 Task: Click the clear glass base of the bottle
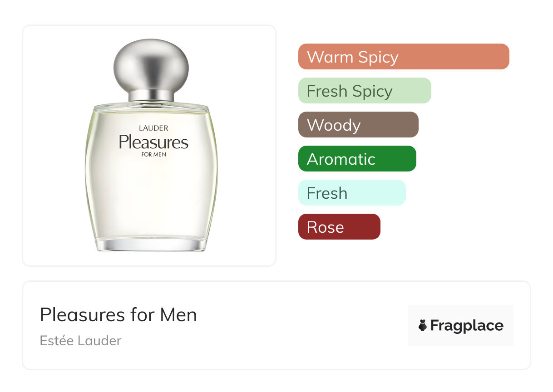(x=151, y=243)
